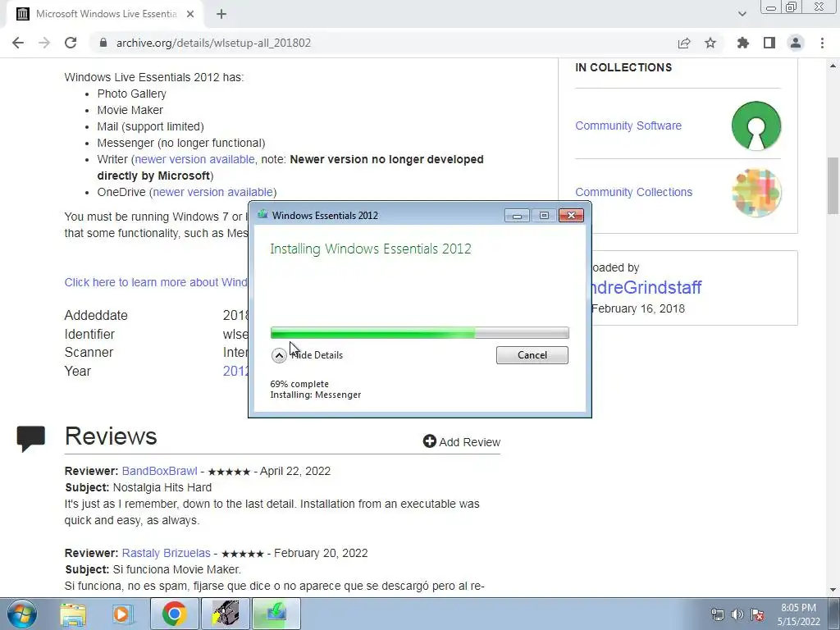Screen dimensions: 840x630
Task: Open the uploader AndreGrindstaff profile link
Action: coord(646,287)
